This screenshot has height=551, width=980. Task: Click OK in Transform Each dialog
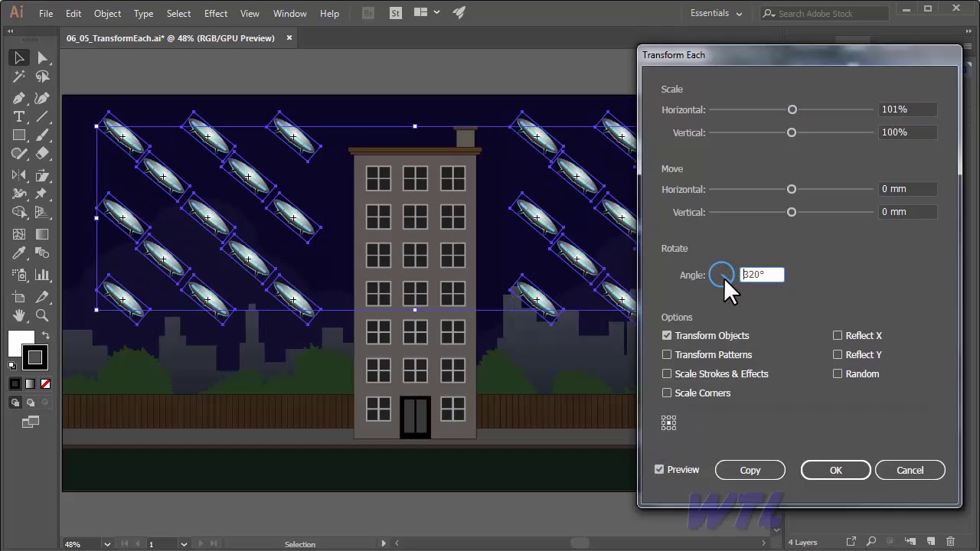tap(835, 470)
